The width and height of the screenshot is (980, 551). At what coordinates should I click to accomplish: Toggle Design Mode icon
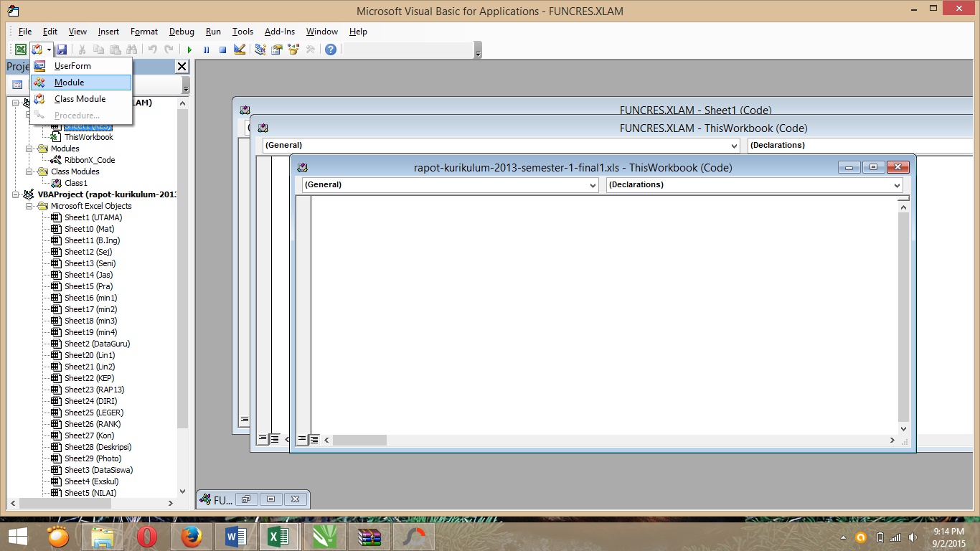tap(240, 50)
